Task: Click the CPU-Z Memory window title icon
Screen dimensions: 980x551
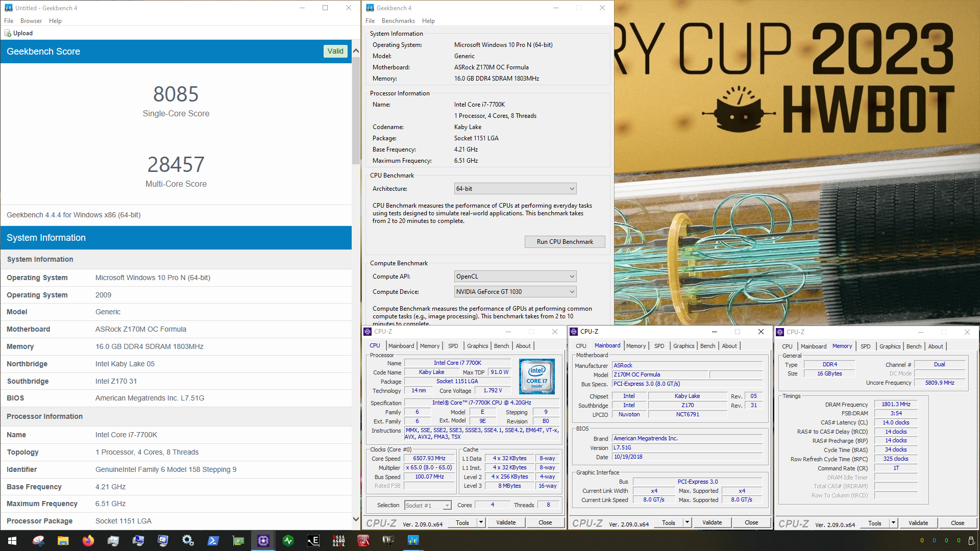Action: 780,332
